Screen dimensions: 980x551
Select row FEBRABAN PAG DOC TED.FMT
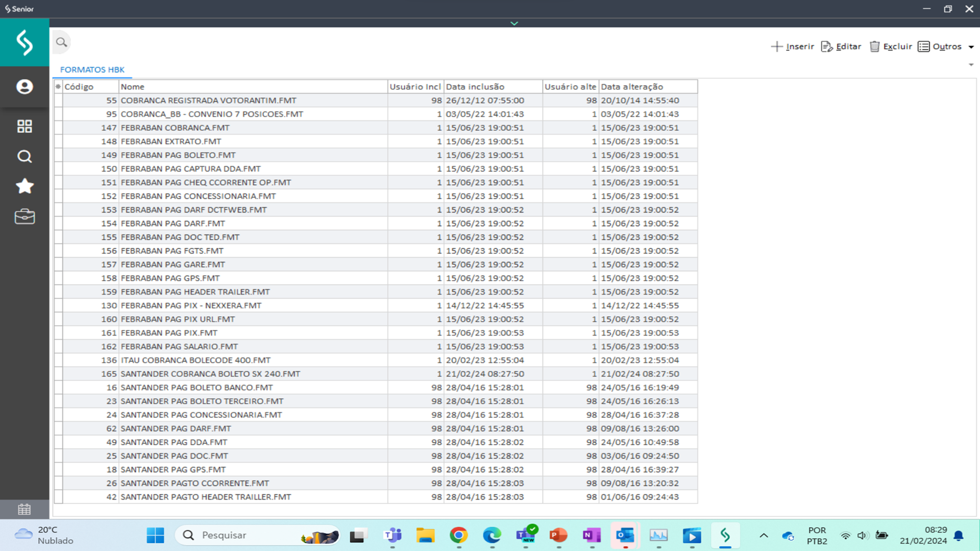tap(376, 237)
